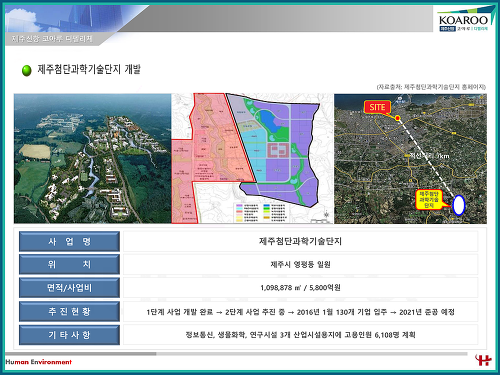Click the blue oval marker on satellite map

tap(459, 205)
